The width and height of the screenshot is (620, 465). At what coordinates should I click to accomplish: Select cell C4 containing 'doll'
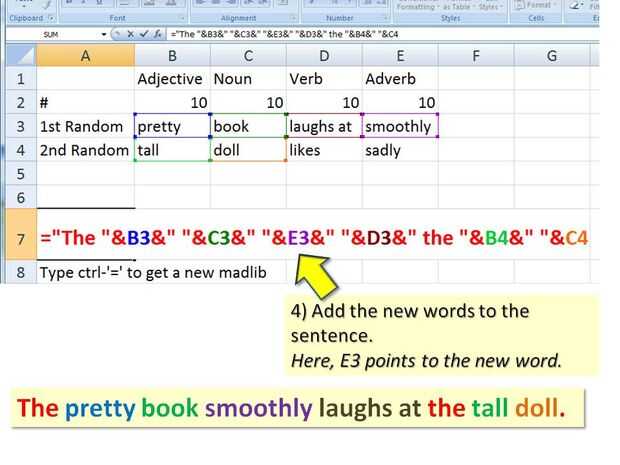pyautogui.click(x=247, y=150)
